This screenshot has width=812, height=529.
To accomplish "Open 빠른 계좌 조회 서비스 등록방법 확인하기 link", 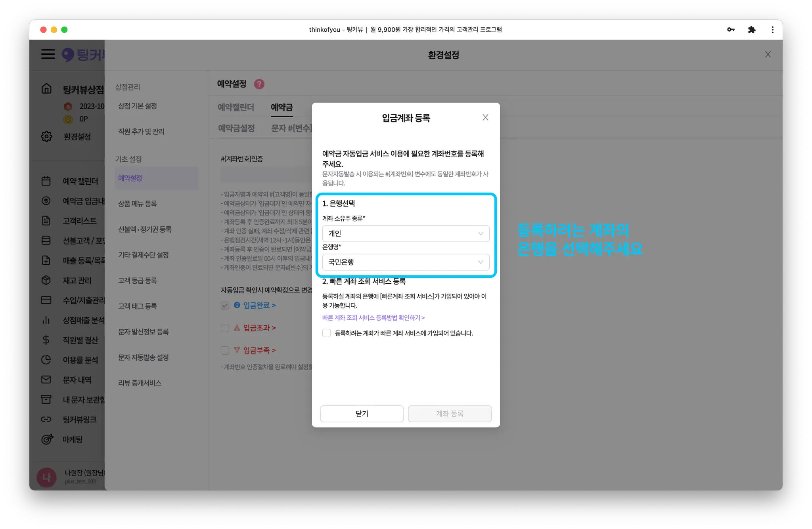I will pyautogui.click(x=373, y=318).
